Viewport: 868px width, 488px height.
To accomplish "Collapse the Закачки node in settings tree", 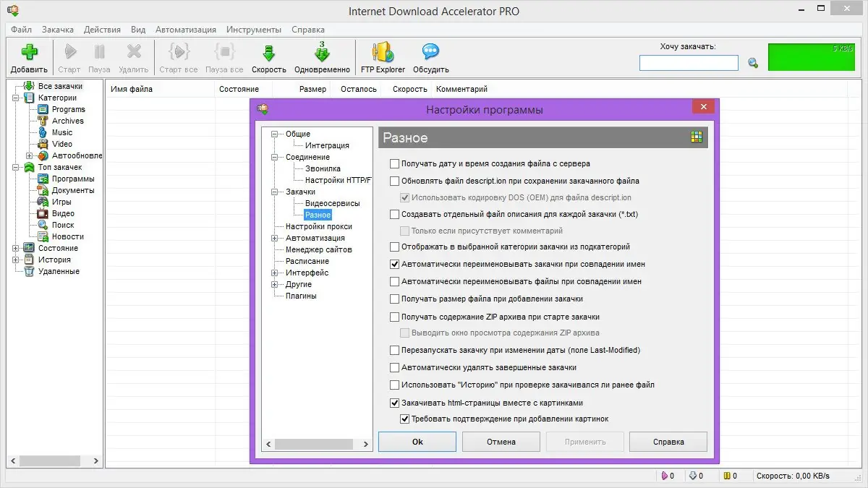I will pos(274,192).
